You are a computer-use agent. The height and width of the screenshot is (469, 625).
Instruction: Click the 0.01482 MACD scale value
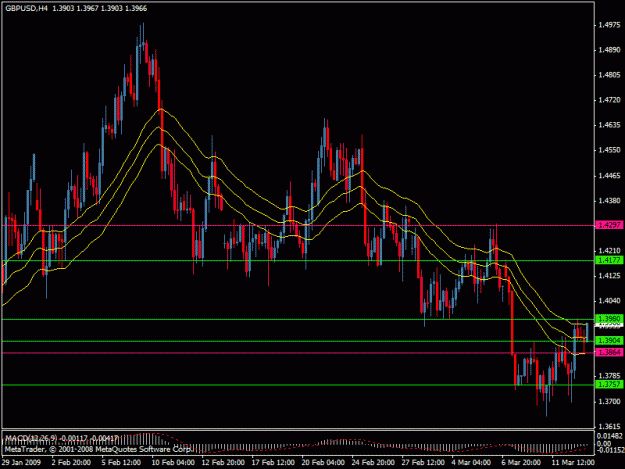click(610, 436)
